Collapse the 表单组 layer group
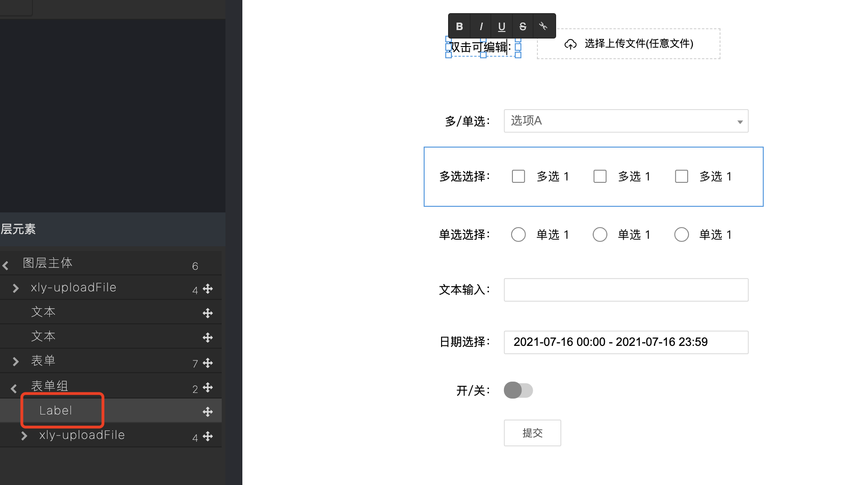The image size is (868, 485). [14, 388]
